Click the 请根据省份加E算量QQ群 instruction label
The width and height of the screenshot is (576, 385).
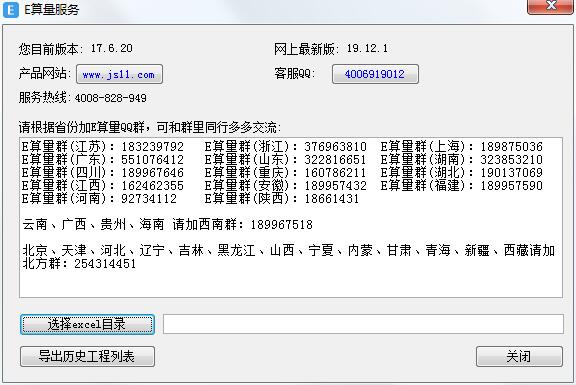[150, 127]
